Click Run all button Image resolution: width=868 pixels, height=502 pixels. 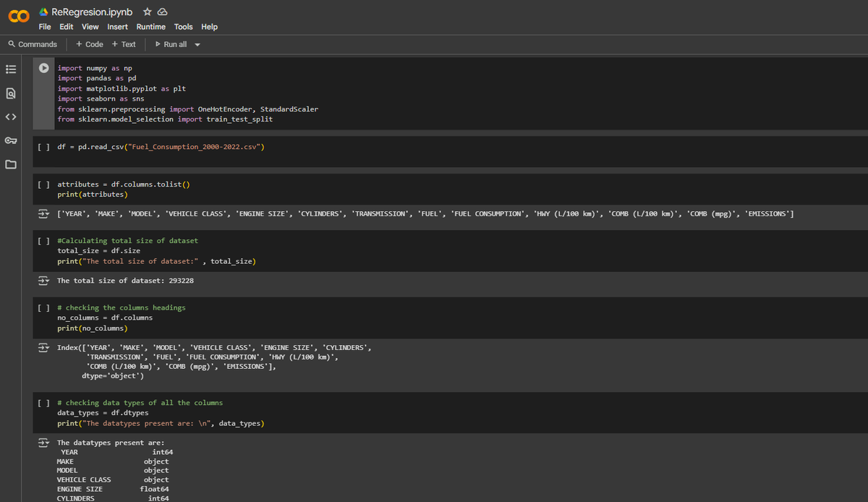pyautogui.click(x=171, y=44)
